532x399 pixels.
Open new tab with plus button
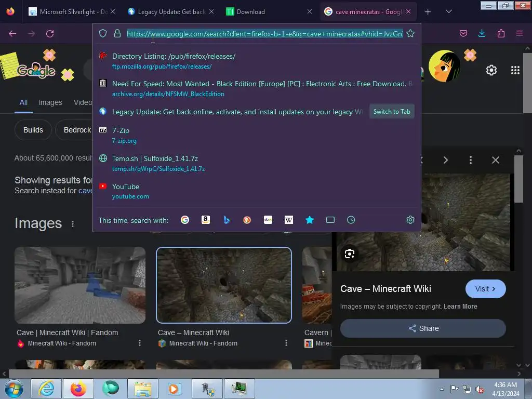point(428,12)
